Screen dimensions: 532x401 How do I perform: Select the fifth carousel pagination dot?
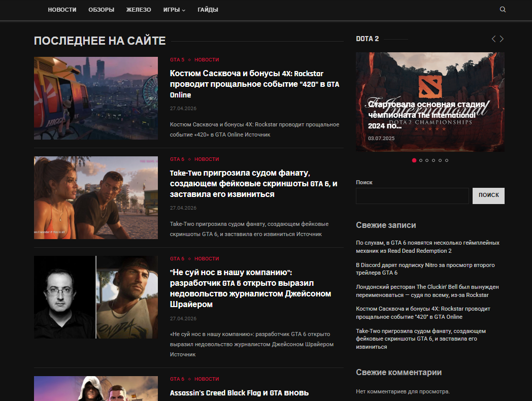[440, 160]
